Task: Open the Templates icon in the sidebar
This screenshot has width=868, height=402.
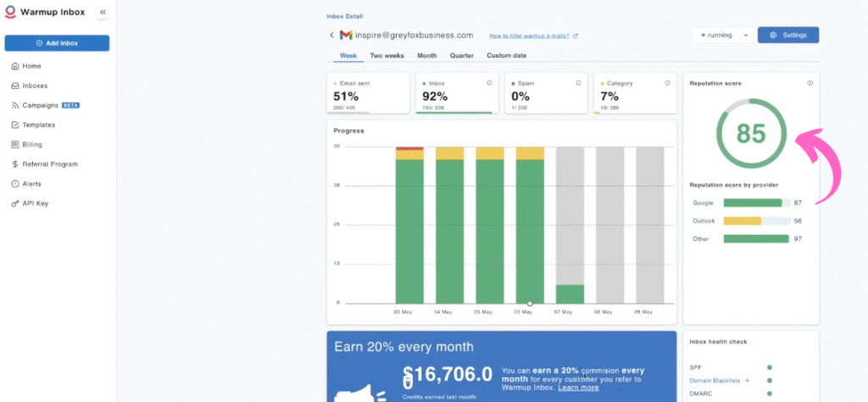Action: tap(15, 125)
